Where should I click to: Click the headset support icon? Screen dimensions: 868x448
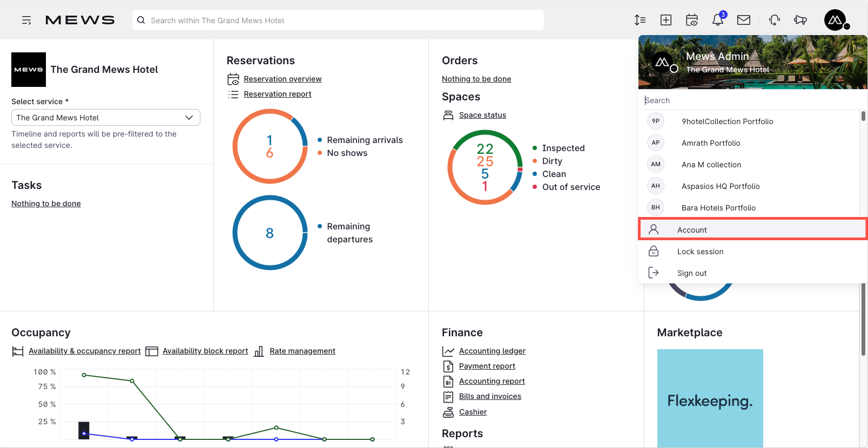pyautogui.click(x=775, y=20)
